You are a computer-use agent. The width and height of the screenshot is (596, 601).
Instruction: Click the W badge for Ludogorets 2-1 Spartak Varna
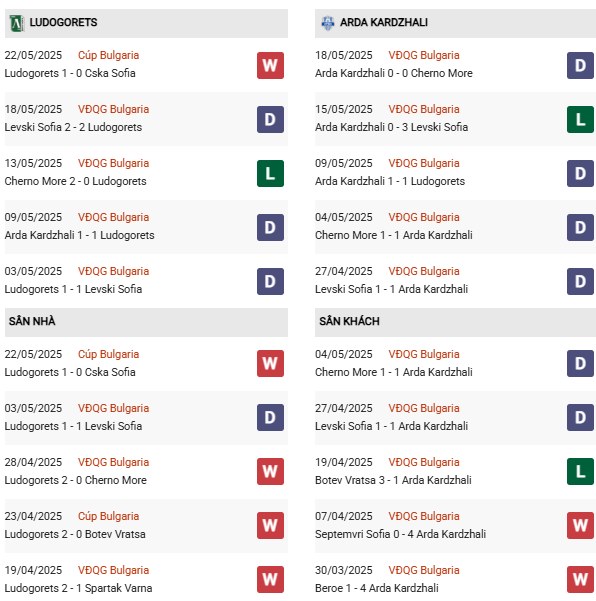[270, 579]
